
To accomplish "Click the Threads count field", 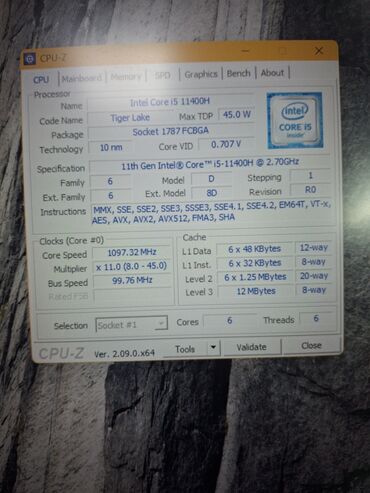I will point(316,318).
